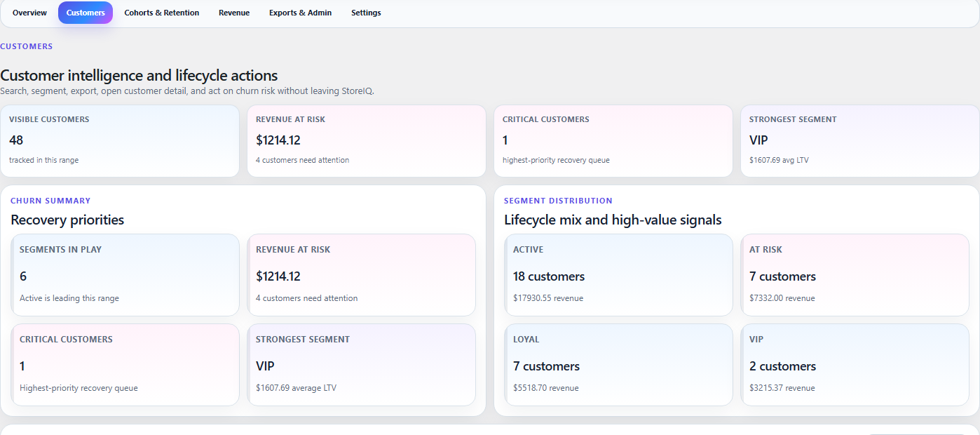
Task: Open Revenue at Risk card in top summary row
Action: tap(366, 140)
